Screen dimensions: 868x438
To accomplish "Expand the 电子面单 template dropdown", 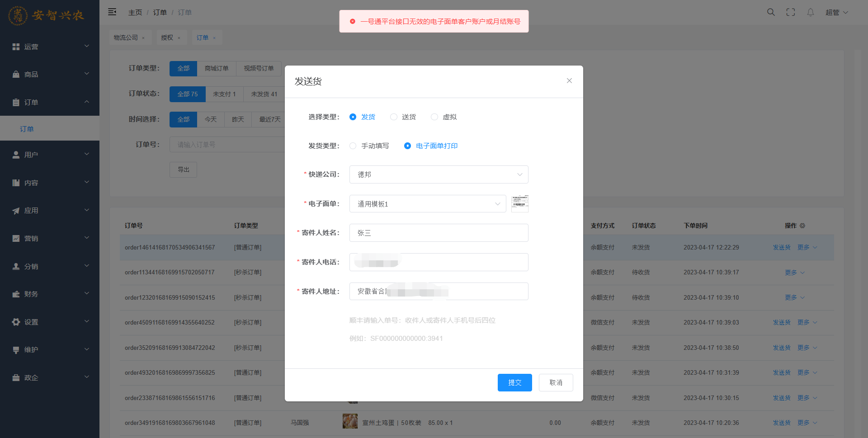I will pyautogui.click(x=427, y=204).
